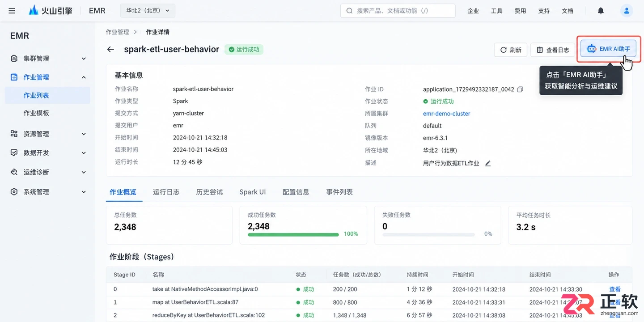Select the 作业概览 tab
This screenshot has height=322, width=644.
[x=123, y=192]
